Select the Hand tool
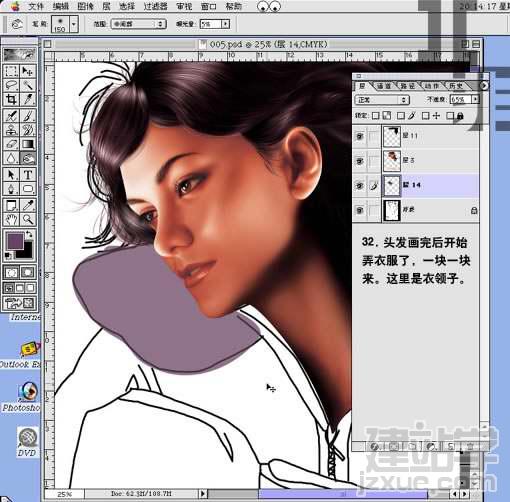510x502 pixels. click(11, 219)
